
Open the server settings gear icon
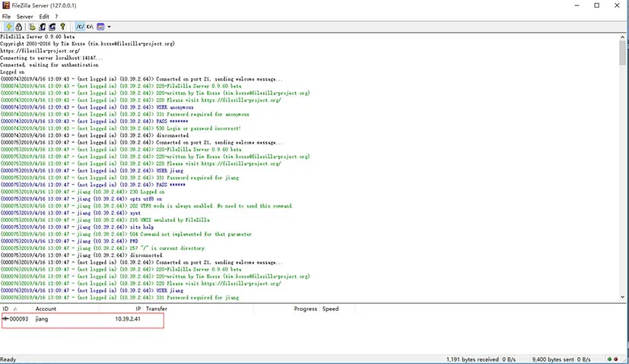coord(32,27)
